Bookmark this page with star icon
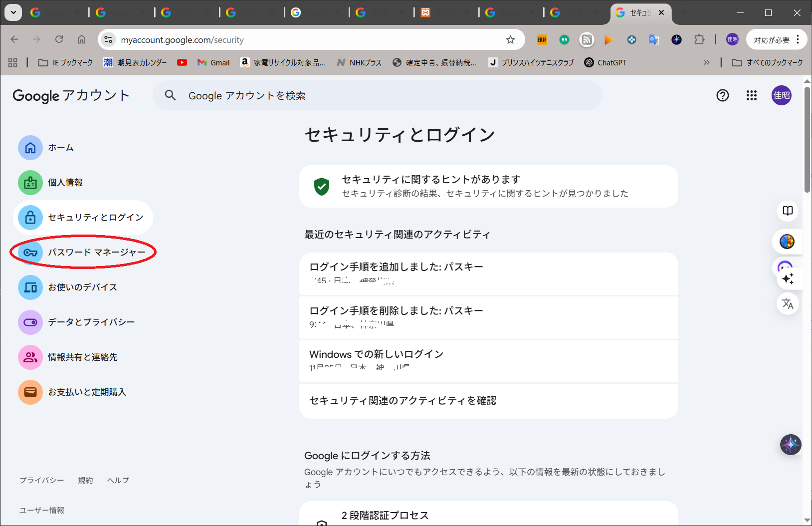Viewport: 812px width, 526px height. (x=510, y=40)
